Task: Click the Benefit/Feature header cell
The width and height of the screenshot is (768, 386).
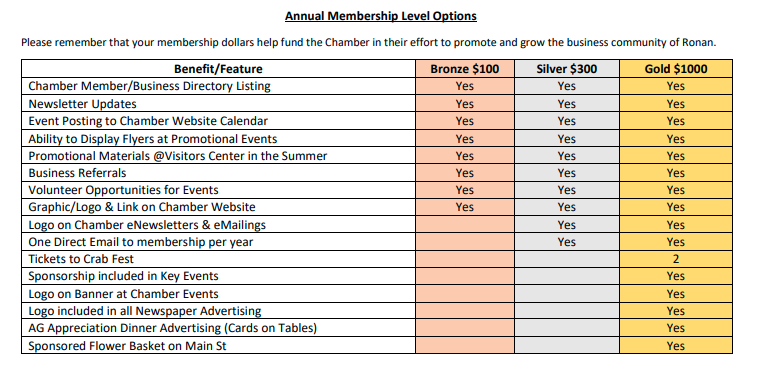Action: click(218, 69)
